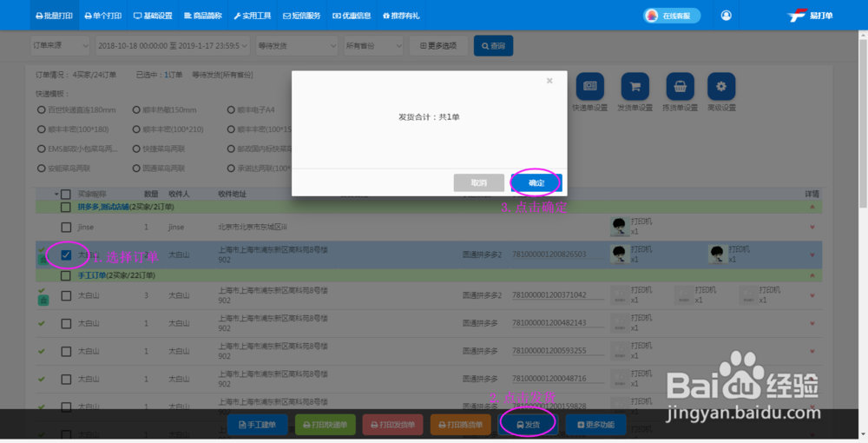Expand the 订单来源 dropdown

(60, 45)
